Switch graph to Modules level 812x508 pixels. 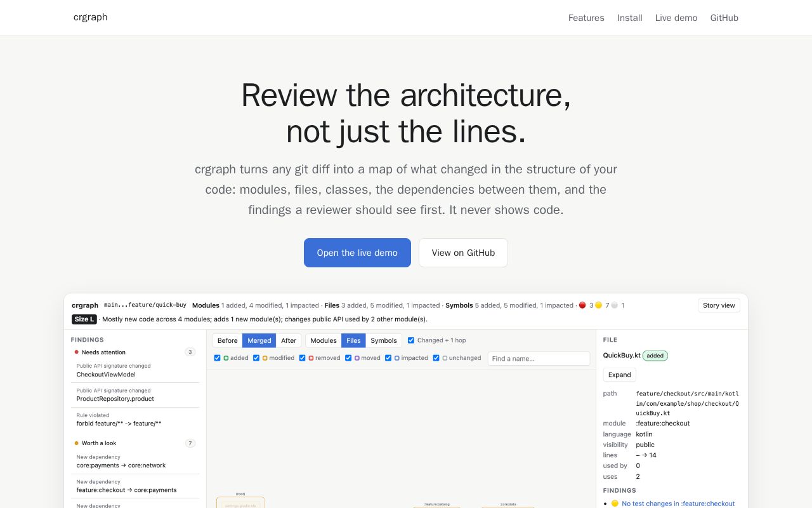pos(324,340)
